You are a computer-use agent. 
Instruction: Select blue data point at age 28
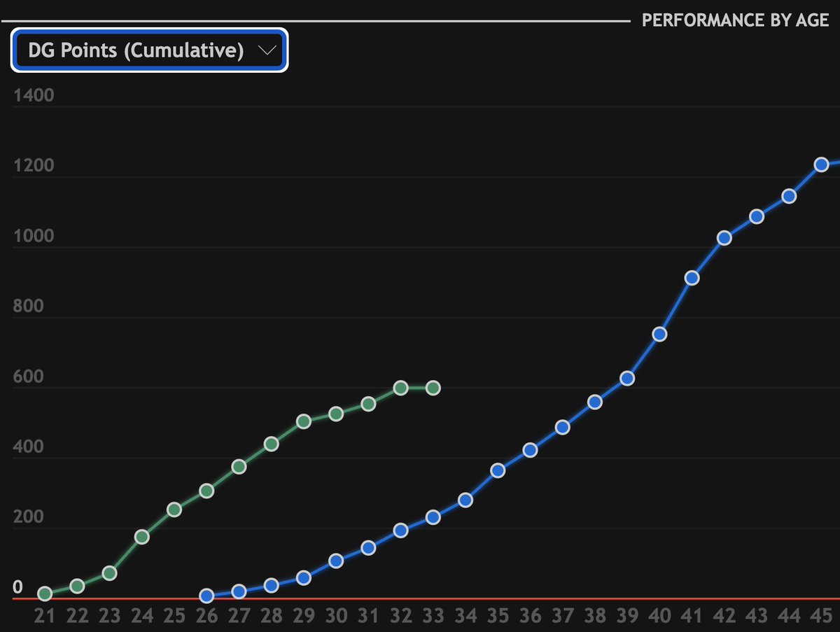click(272, 585)
